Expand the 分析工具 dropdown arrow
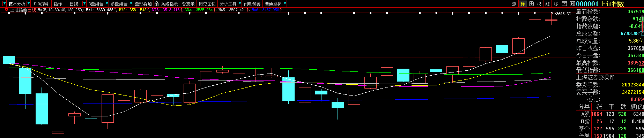Image resolution: width=644 pixels, height=138 pixels. coord(239,4)
